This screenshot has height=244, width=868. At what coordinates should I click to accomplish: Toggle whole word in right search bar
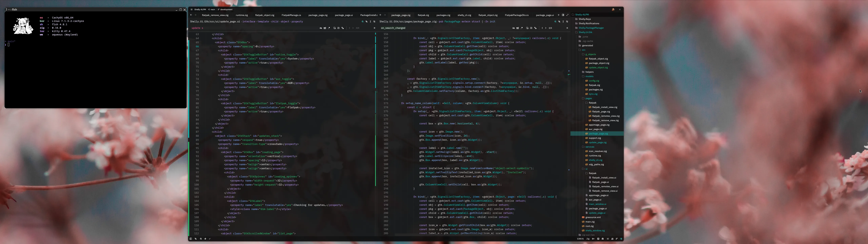[x=518, y=28]
